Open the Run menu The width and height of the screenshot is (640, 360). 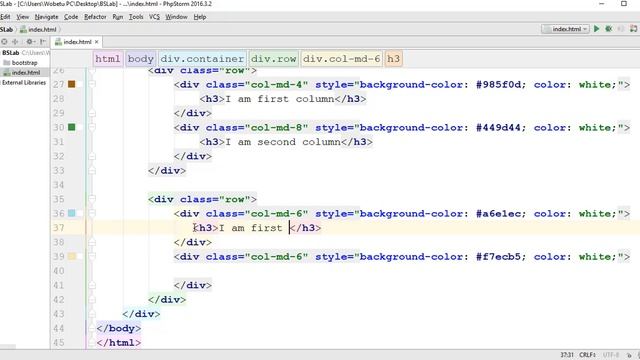(118, 17)
